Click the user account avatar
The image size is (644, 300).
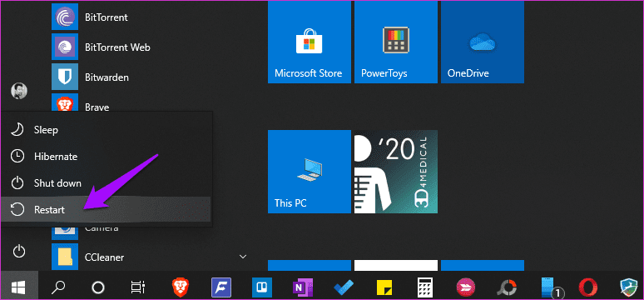tap(19, 91)
